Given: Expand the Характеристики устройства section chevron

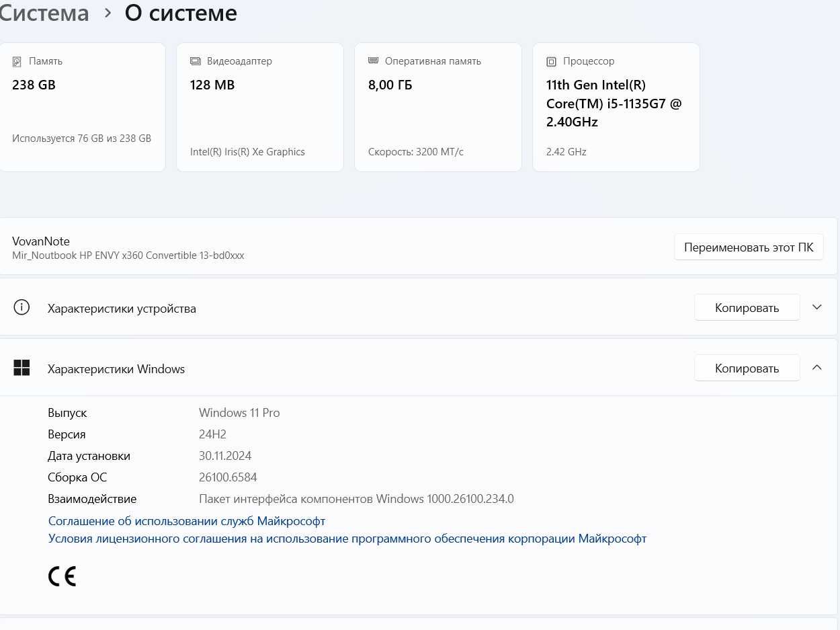Looking at the screenshot, I should tap(817, 307).
